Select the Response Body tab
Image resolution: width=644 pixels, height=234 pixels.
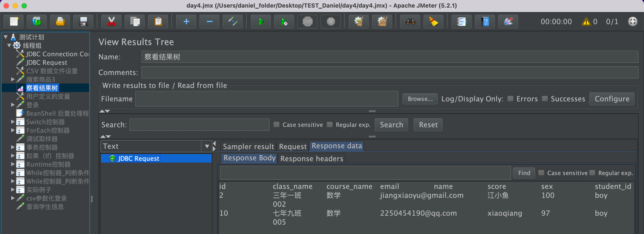point(249,158)
